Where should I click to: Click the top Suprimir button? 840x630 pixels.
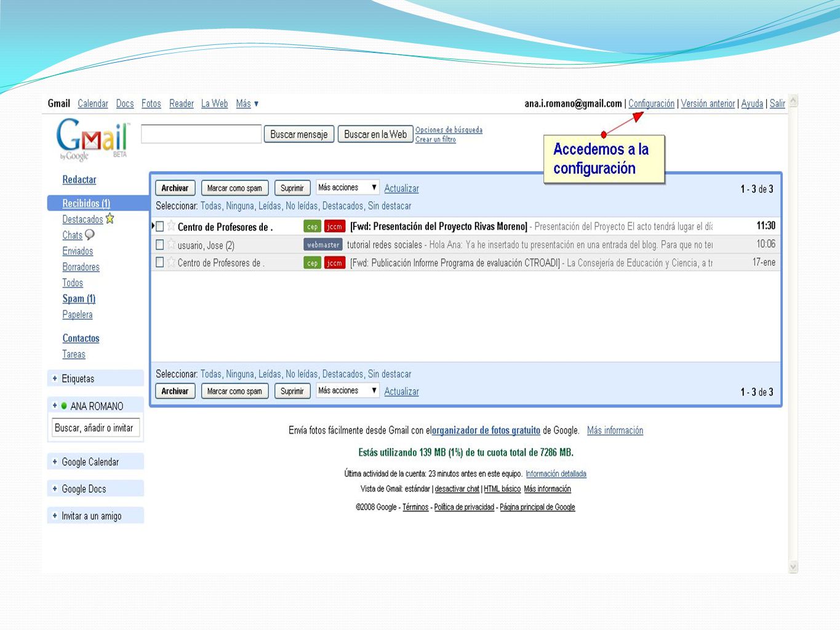[292, 188]
